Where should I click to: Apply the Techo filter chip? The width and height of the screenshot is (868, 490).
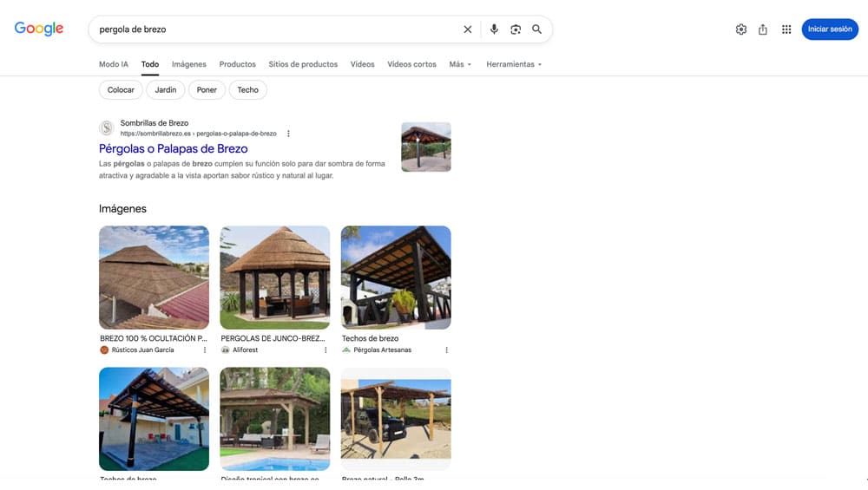tap(248, 89)
